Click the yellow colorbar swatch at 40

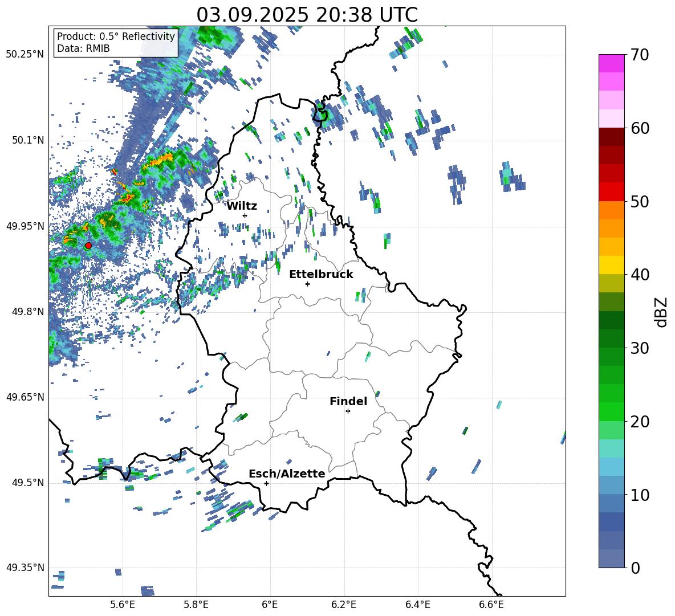(x=611, y=265)
